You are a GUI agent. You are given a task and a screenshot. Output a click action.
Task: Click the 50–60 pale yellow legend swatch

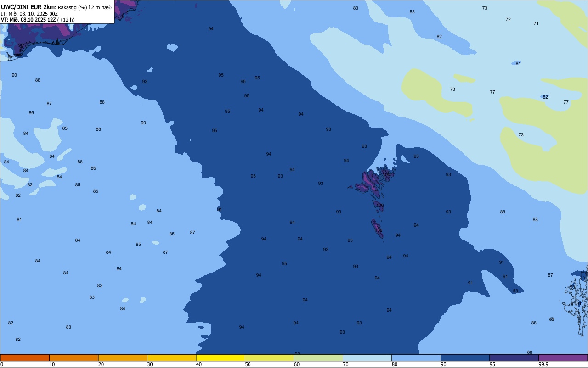click(x=269, y=357)
